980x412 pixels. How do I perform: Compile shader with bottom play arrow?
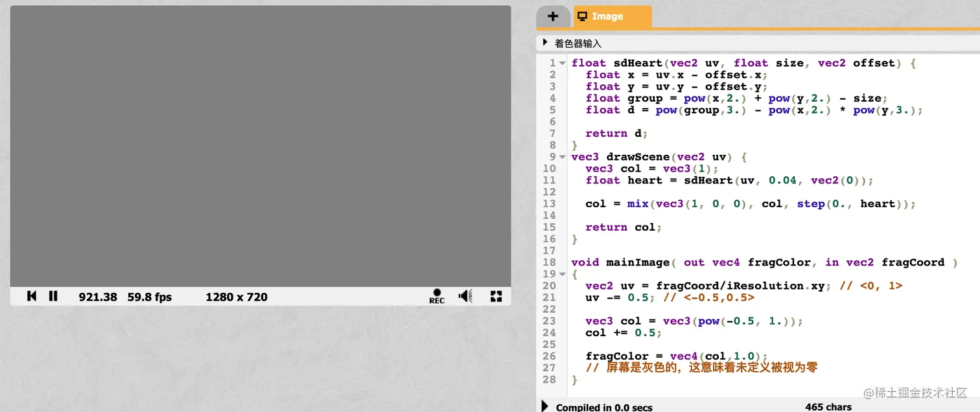[x=544, y=406]
